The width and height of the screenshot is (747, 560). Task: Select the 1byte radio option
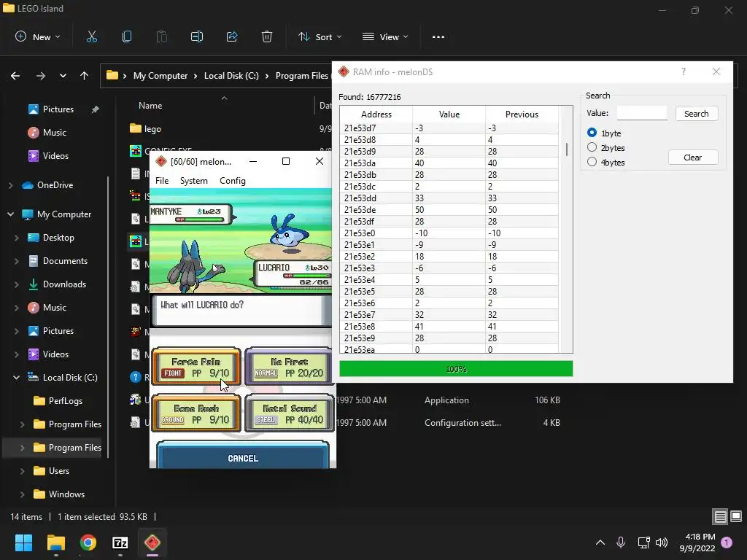[x=592, y=133]
